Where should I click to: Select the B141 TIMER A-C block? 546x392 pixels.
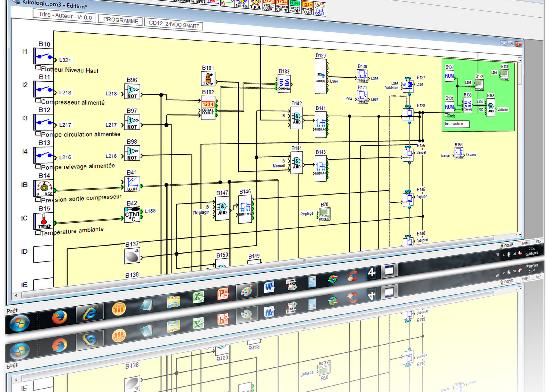point(321,124)
